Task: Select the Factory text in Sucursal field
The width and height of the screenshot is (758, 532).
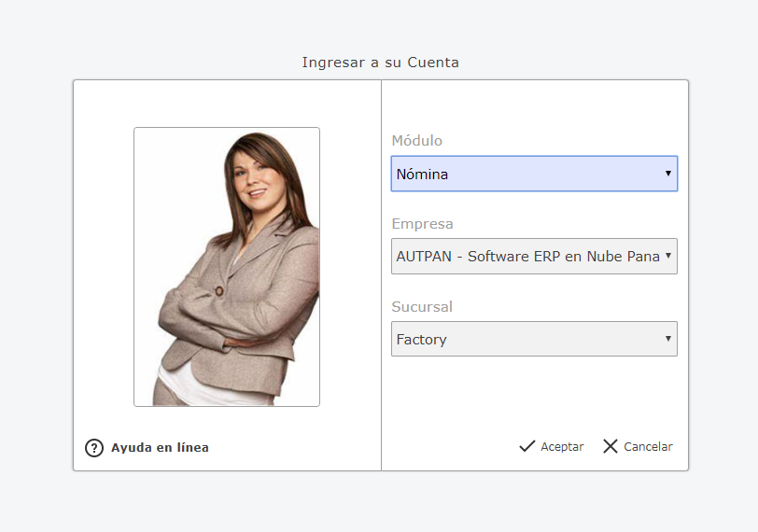Action: point(421,340)
